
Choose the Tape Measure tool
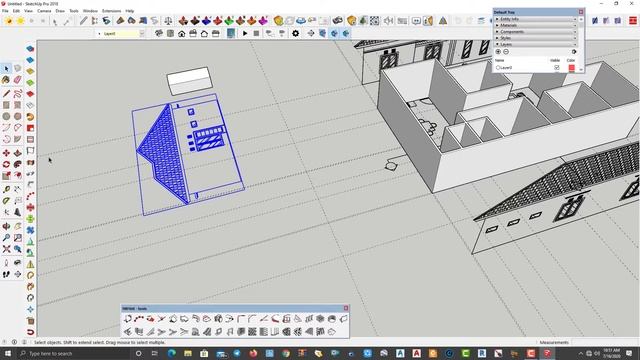6,189
